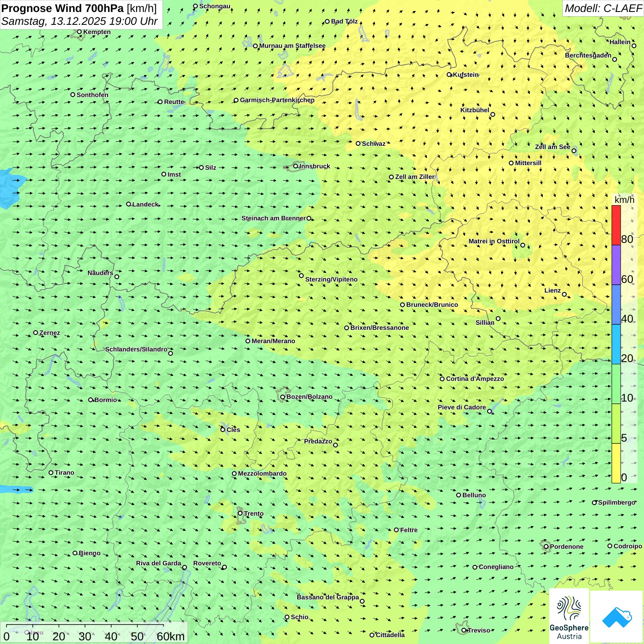Image resolution: width=644 pixels, height=644 pixels.
Task: Click the Kufstein label
Action: (x=466, y=75)
